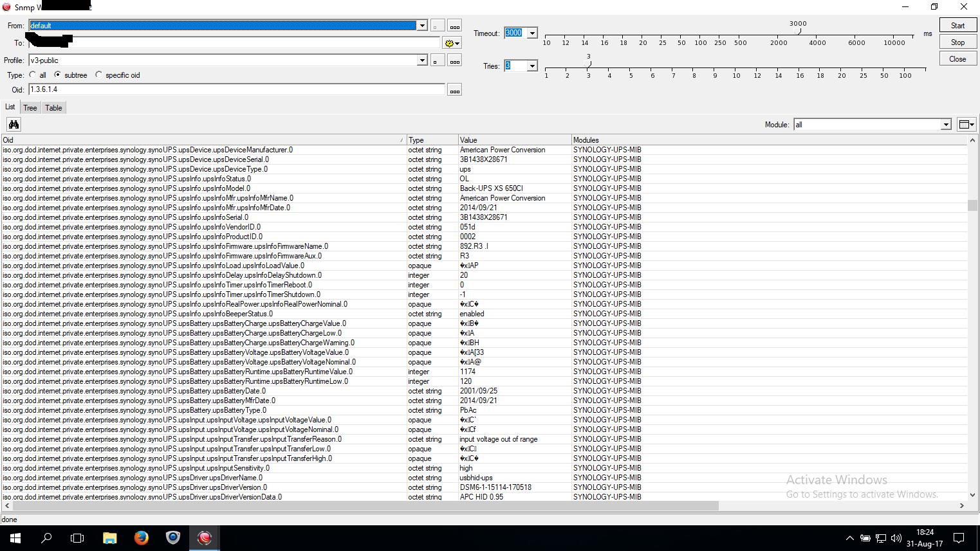
Task: Select the upsBatteryRuntimeValue.0 row
Action: coord(484,372)
